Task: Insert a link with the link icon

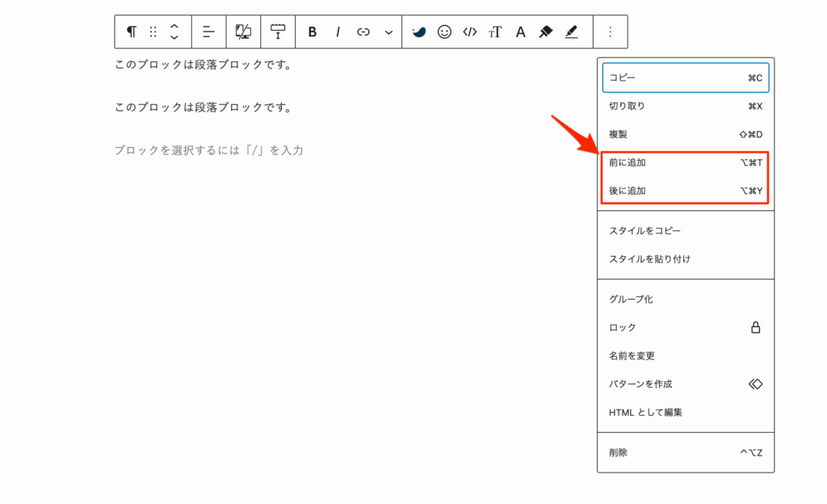Action: coord(363,31)
